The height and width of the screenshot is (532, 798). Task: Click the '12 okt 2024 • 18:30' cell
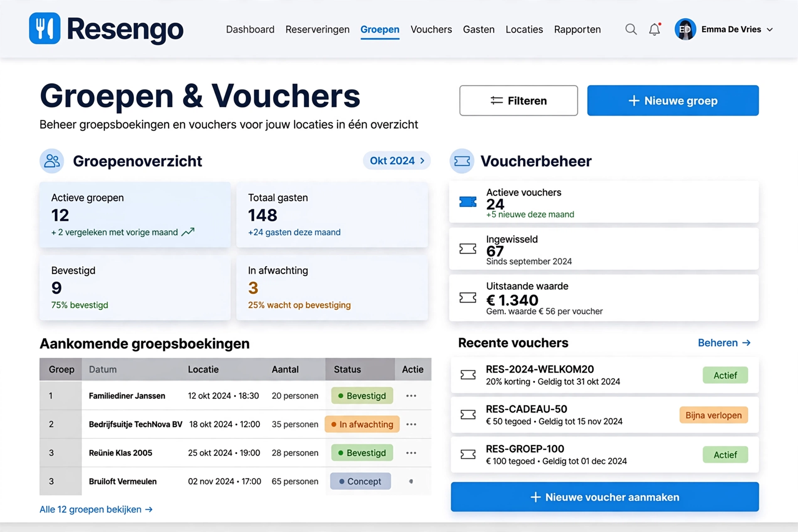click(223, 396)
